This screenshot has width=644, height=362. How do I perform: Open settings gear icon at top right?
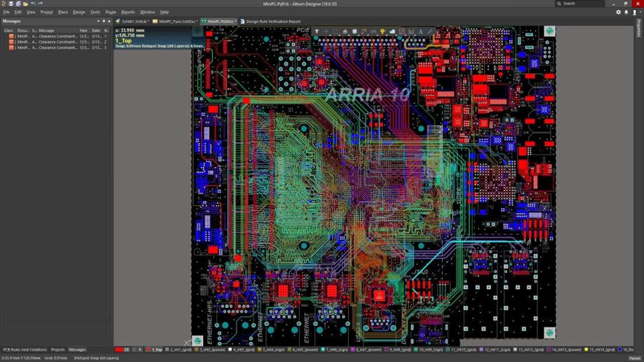coord(618,12)
